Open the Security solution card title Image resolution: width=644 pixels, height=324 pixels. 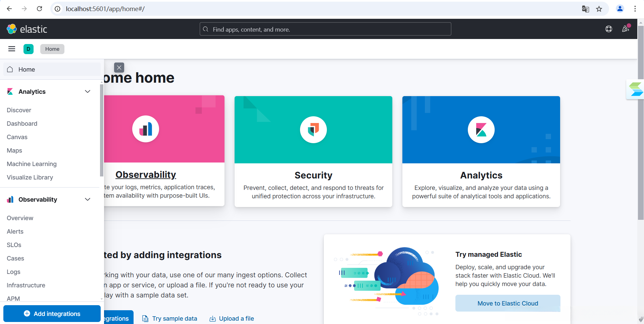(313, 175)
